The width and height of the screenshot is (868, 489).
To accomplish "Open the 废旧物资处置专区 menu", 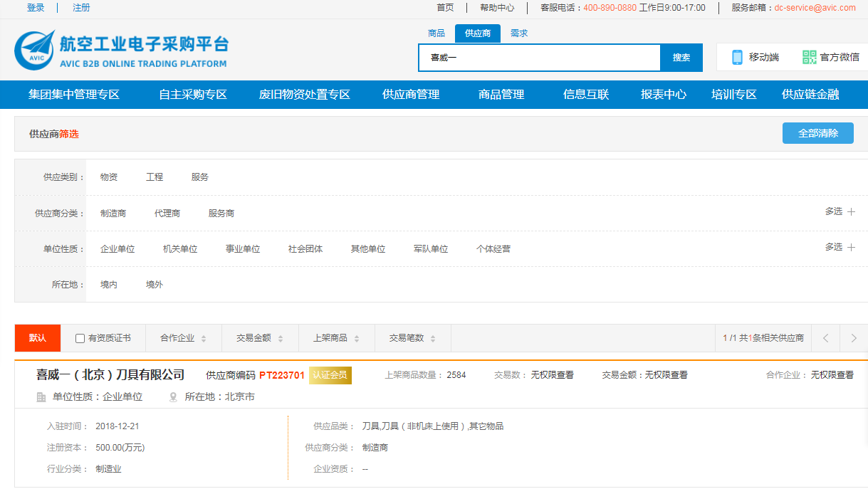I will point(305,95).
